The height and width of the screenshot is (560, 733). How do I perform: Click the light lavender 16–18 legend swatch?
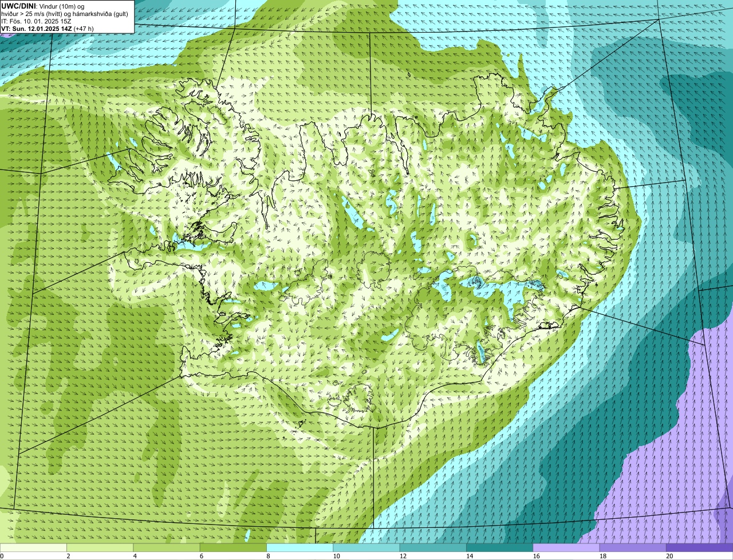coord(566,547)
